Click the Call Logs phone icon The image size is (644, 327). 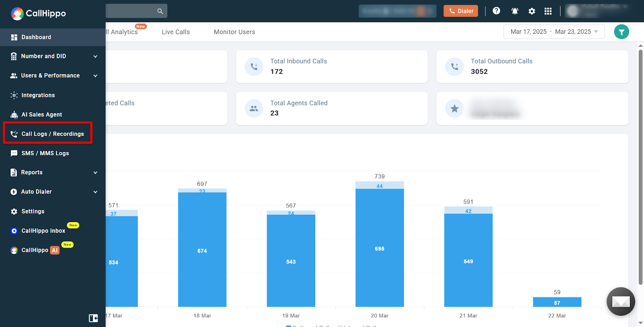14,134
